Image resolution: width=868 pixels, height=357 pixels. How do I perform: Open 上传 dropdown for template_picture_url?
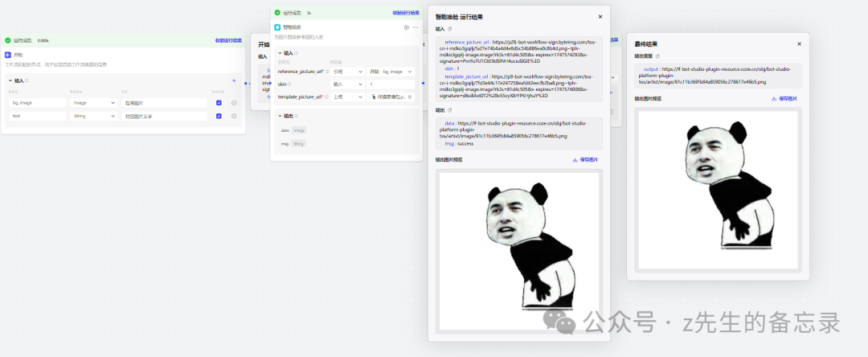(x=346, y=96)
